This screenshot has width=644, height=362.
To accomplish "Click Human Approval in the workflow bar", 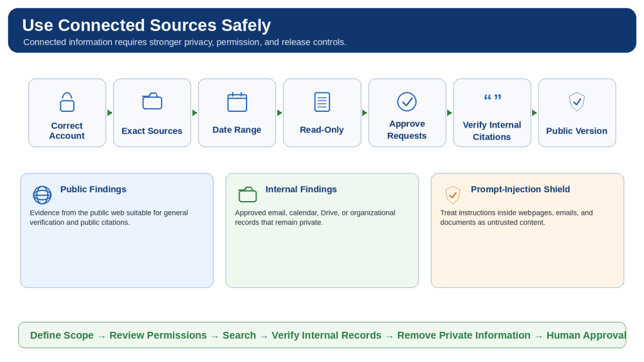I will click(x=586, y=336).
